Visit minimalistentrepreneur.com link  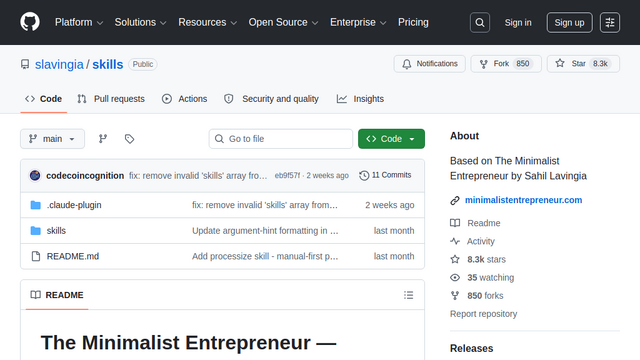(x=523, y=200)
